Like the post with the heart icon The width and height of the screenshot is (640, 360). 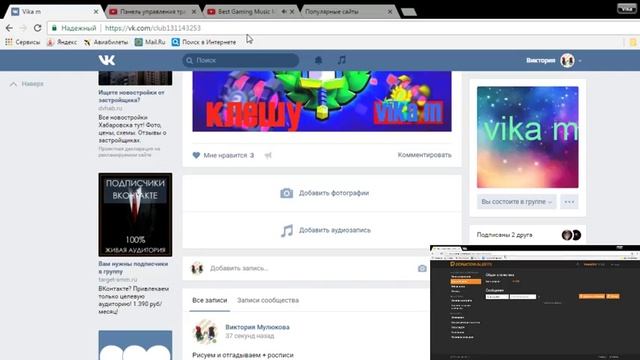pos(196,155)
